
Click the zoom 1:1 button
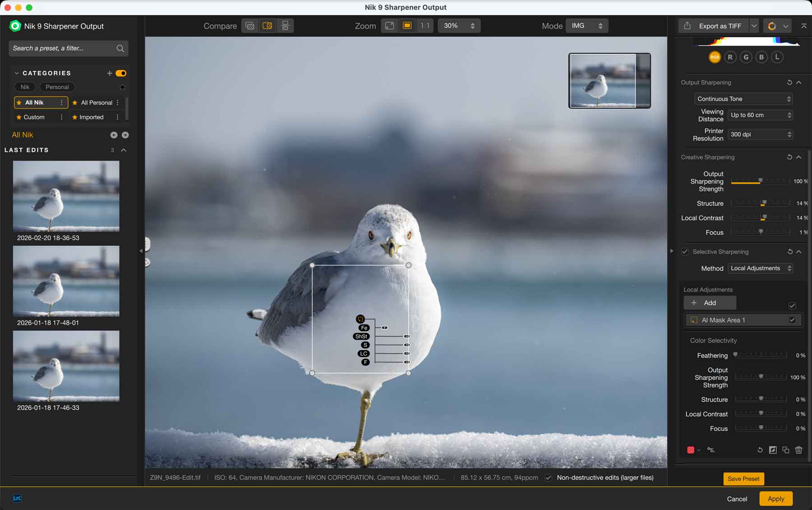(x=424, y=26)
